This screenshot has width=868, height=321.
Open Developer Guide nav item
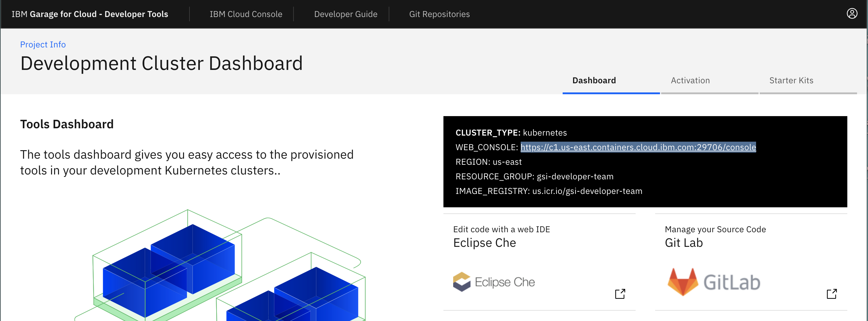346,14
